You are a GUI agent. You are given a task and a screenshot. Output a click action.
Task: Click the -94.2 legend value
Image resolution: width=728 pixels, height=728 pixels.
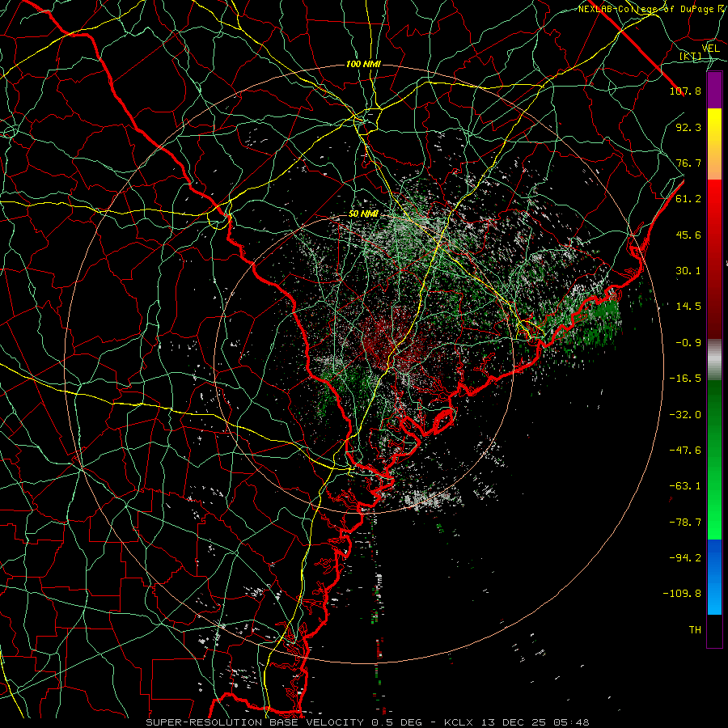[x=685, y=558]
